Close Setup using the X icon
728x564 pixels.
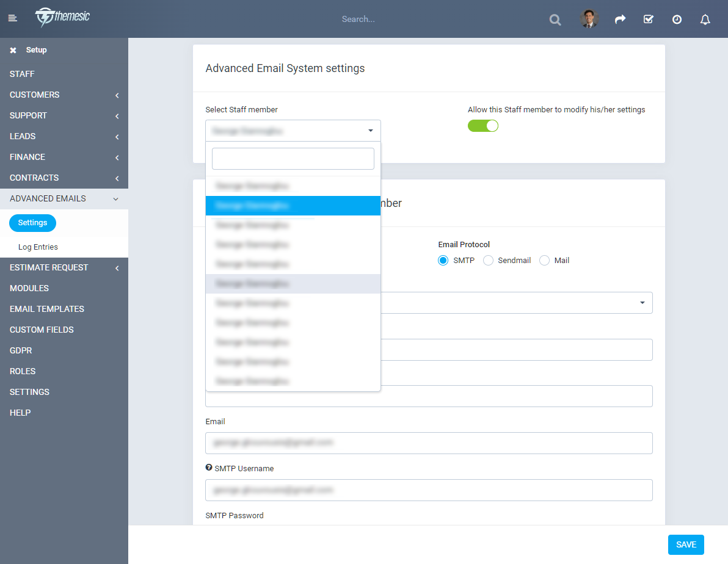[x=13, y=49]
